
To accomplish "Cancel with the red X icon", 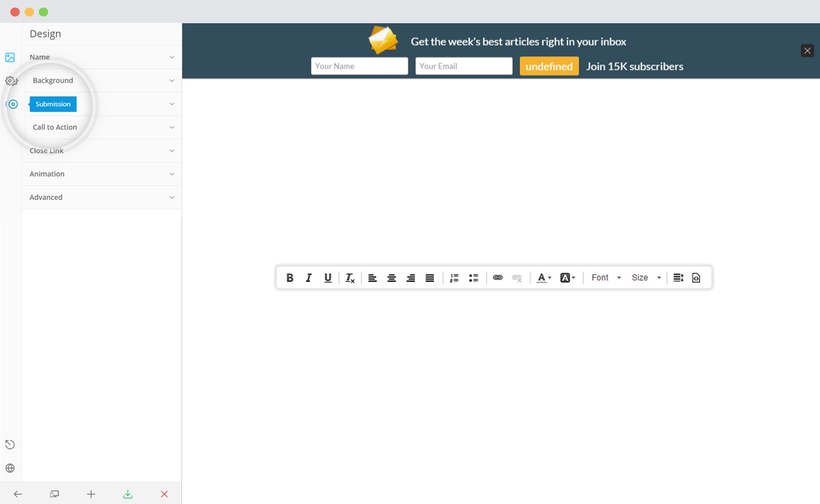I will 164,494.
